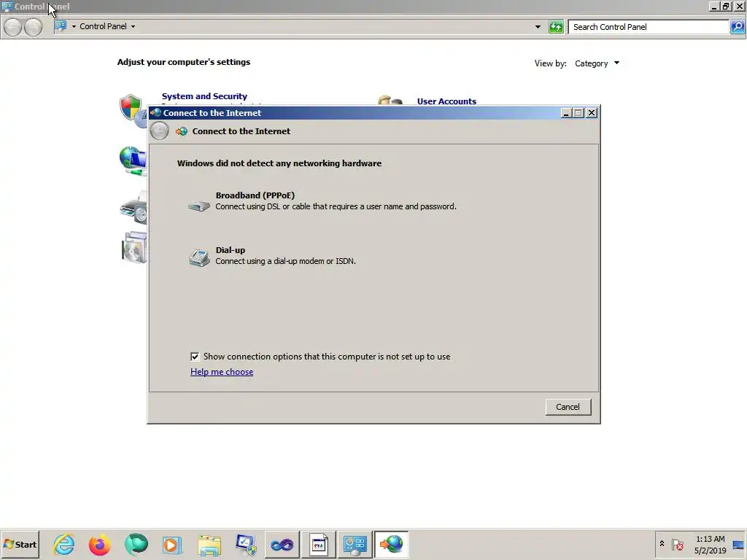Click the Action Center flag tray icon
Viewport: 747px width, 560px height.
pyautogui.click(x=678, y=544)
